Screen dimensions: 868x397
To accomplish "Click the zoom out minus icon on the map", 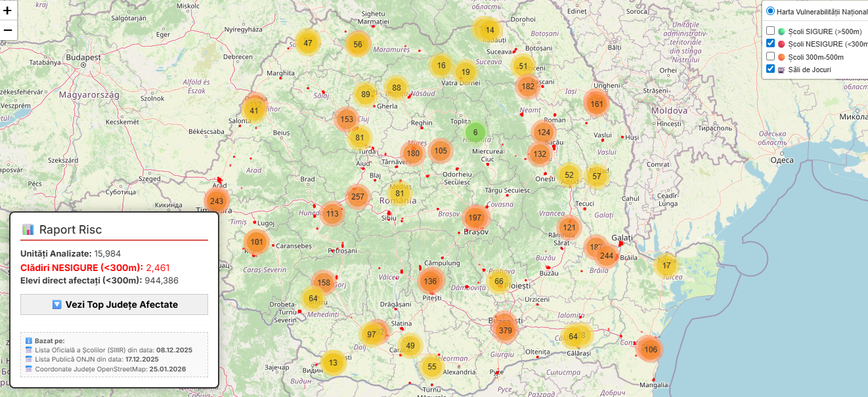I will pos(7,30).
